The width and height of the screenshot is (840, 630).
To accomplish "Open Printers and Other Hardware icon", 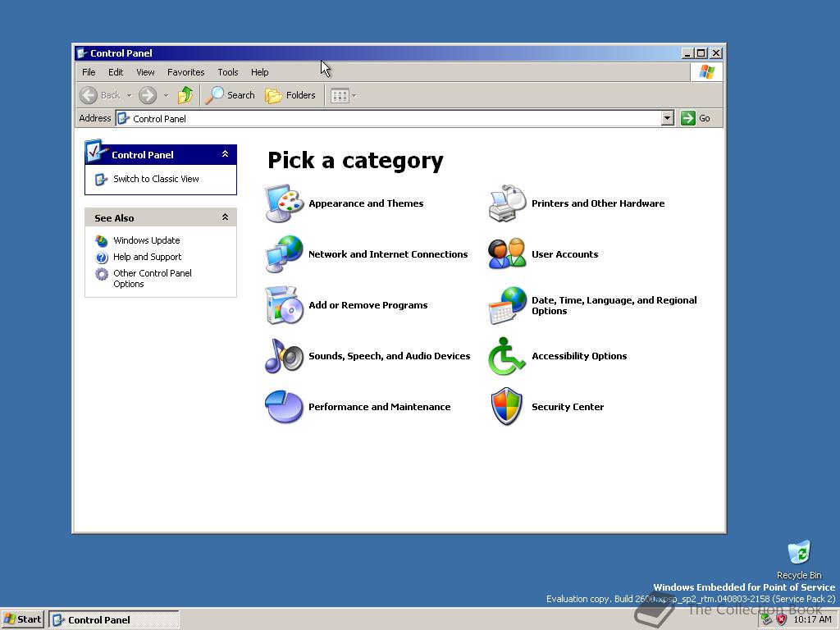I will tap(507, 203).
